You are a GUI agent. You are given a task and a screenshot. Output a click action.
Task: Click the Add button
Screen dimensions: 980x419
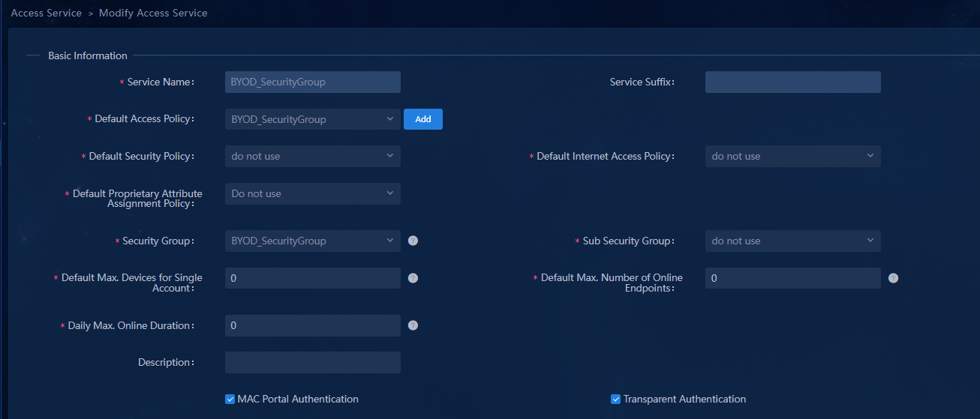click(x=423, y=119)
